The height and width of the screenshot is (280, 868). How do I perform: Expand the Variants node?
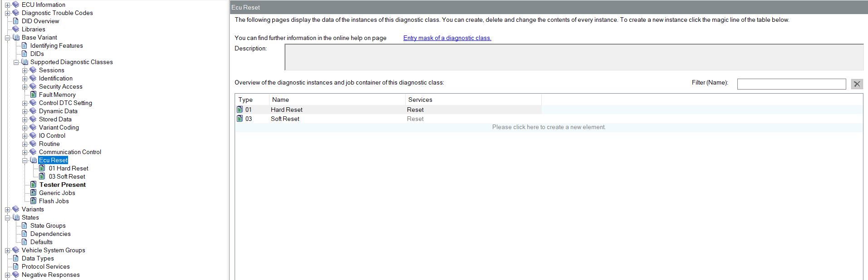point(7,210)
